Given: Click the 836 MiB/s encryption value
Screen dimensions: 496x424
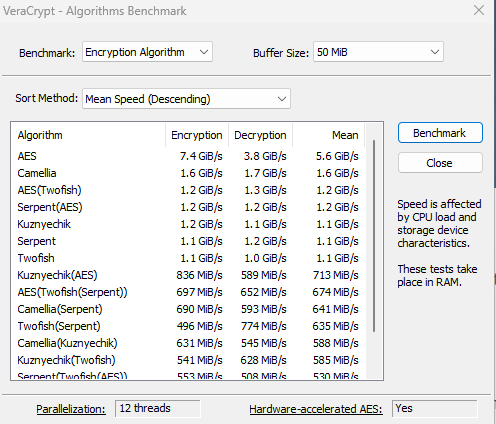Looking at the screenshot, I should pyautogui.click(x=199, y=275).
